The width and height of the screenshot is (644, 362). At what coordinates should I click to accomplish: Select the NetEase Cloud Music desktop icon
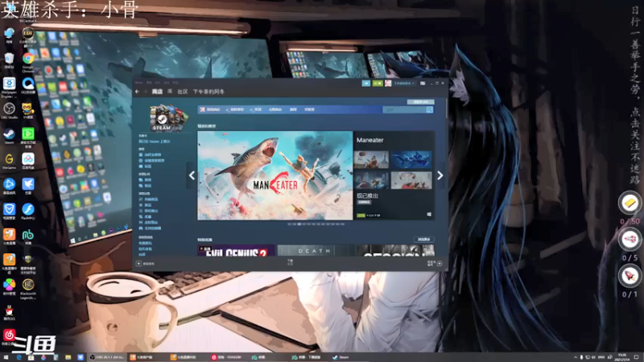point(9,336)
